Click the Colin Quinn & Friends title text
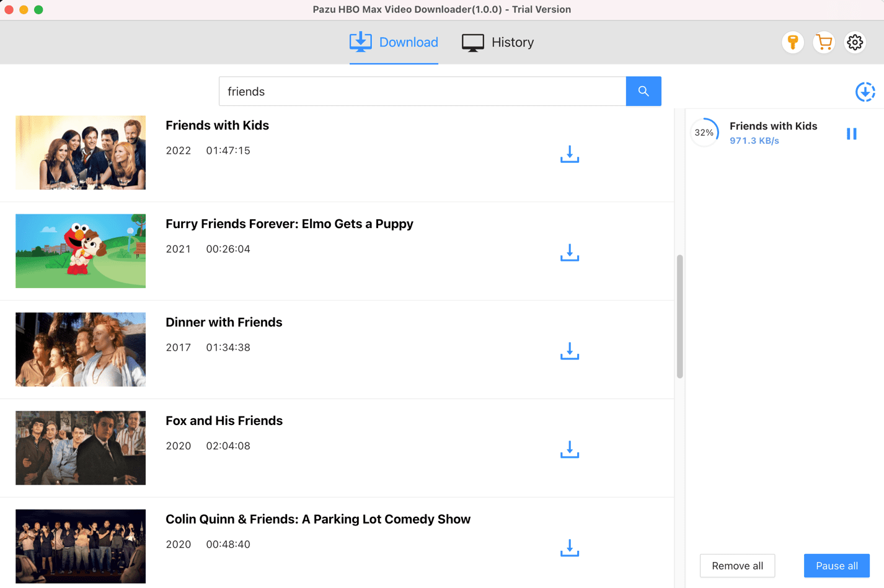The width and height of the screenshot is (884, 588). click(318, 519)
